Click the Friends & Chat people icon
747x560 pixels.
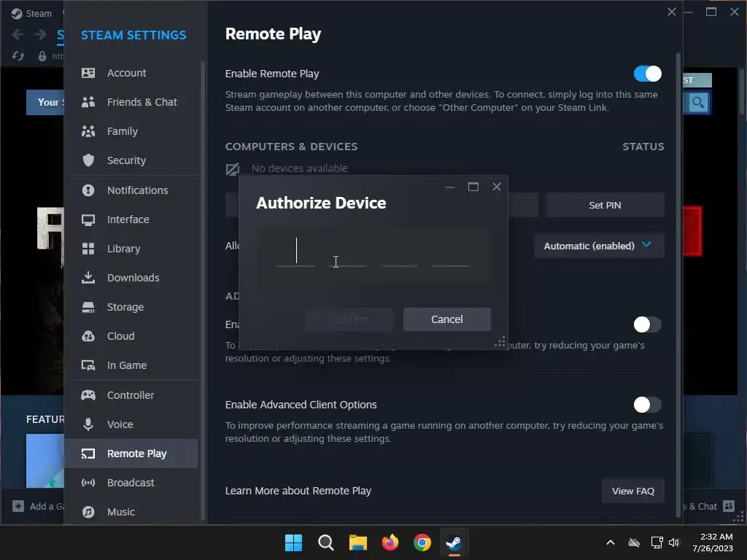88,102
